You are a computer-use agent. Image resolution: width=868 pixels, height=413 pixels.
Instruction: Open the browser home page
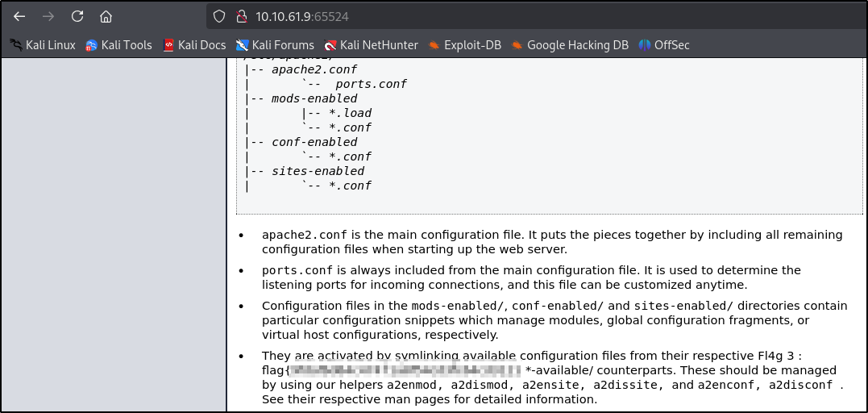[x=106, y=16]
